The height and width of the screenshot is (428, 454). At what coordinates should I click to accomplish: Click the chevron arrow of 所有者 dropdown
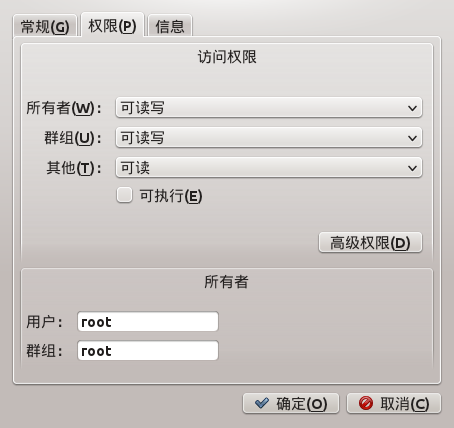click(x=412, y=108)
